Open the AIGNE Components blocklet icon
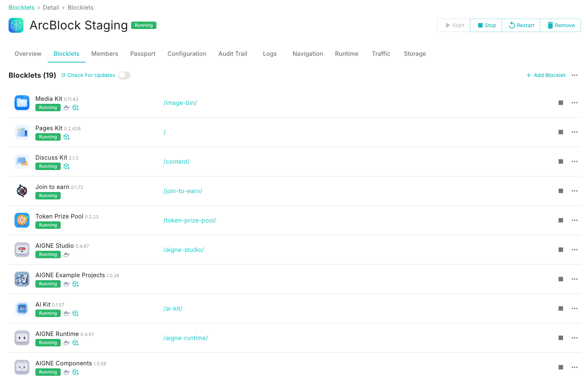588x381 pixels. tap(22, 367)
